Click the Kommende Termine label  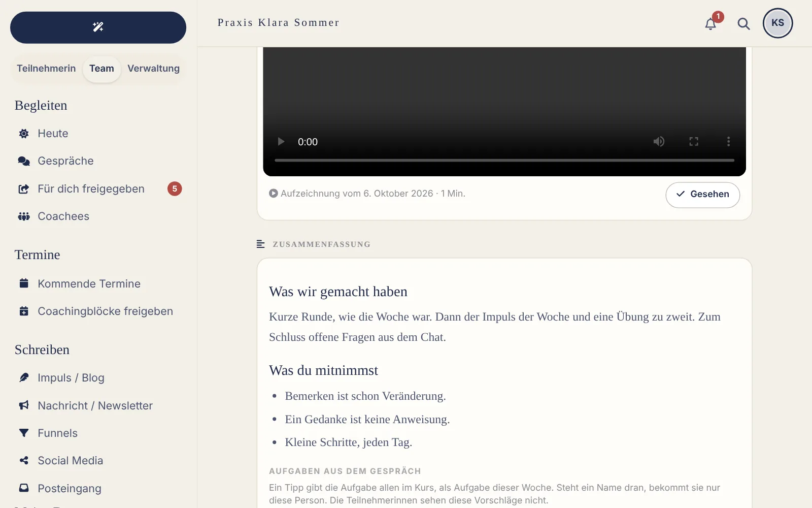coord(89,283)
